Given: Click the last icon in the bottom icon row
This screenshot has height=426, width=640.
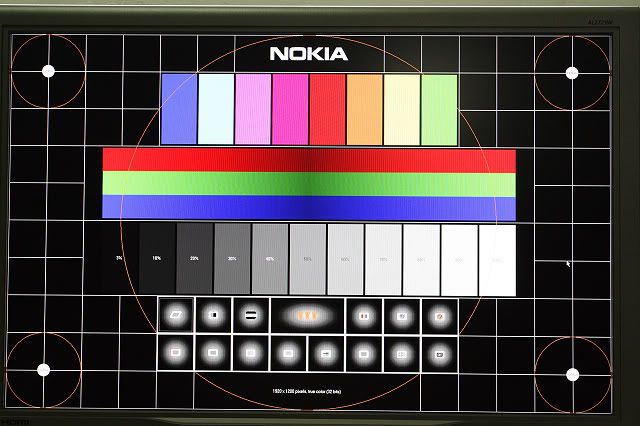Looking at the screenshot, I should [x=438, y=352].
